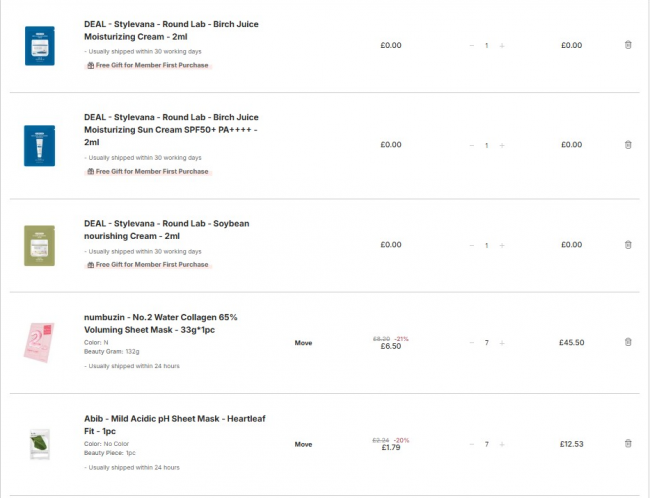Decrease Abib Heartleaf mask quantity with minus

pyautogui.click(x=471, y=444)
